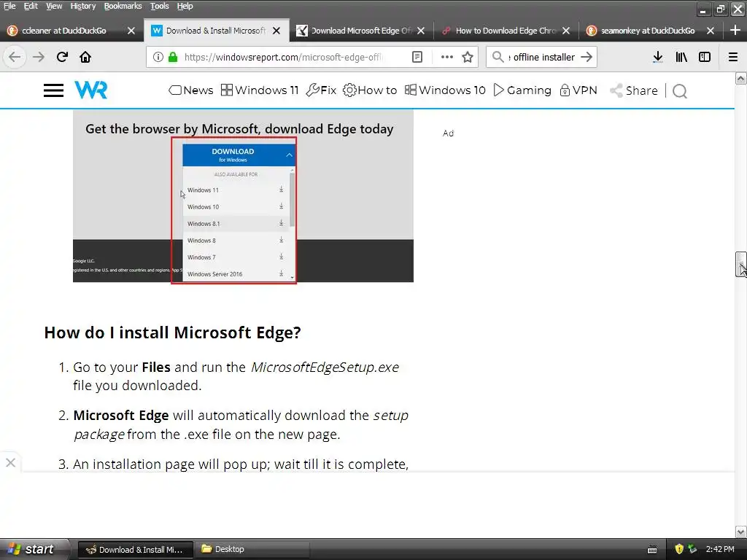Open the Windows 11 section
Image resolution: width=747 pixels, height=560 pixels.
click(x=260, y=90)
